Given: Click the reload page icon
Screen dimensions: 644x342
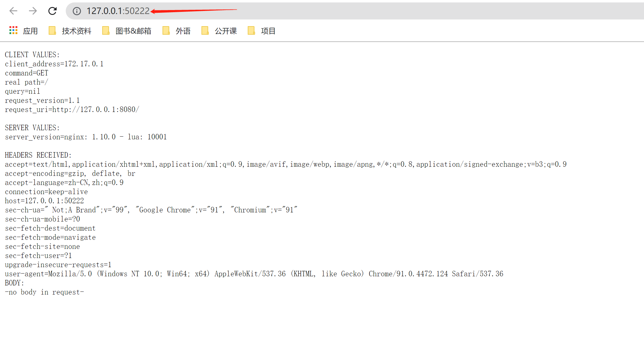Looking at the screenshot, I should (x=52, y=11).
